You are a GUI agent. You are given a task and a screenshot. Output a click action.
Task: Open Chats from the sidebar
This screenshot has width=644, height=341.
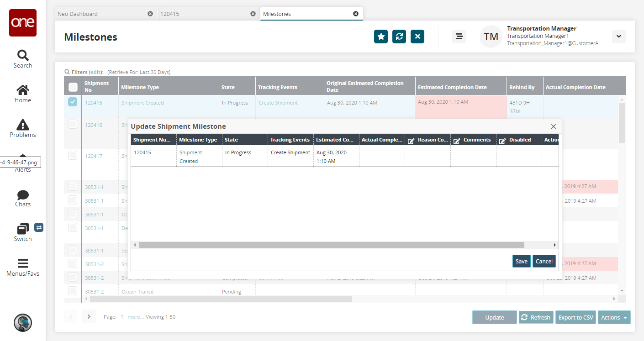click(22, 195)
